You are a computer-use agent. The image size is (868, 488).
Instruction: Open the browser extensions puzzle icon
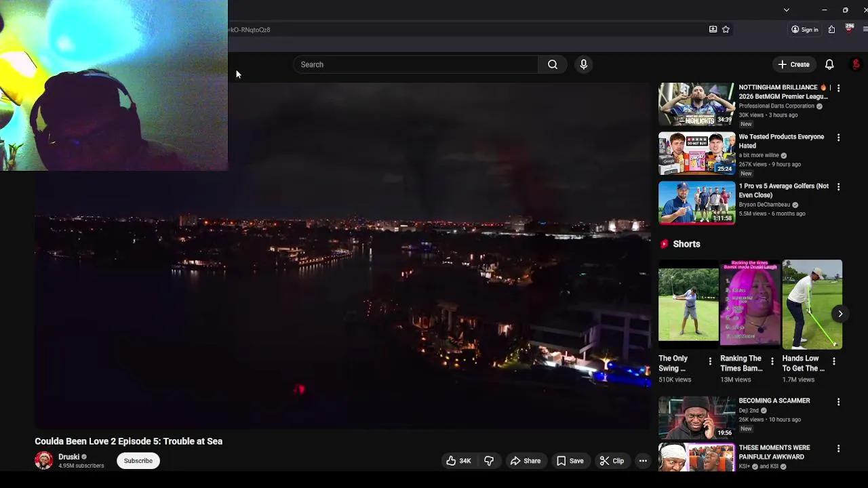coord(831,30)
